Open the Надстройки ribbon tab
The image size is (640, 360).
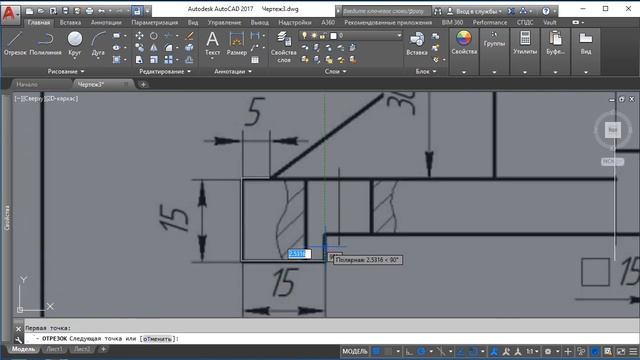(x=295, y=22)
